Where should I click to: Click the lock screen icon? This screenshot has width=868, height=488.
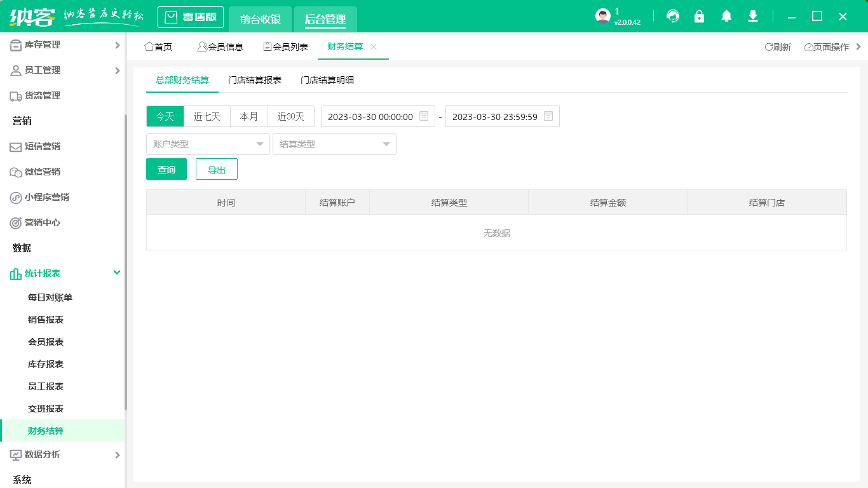point(700,16)
